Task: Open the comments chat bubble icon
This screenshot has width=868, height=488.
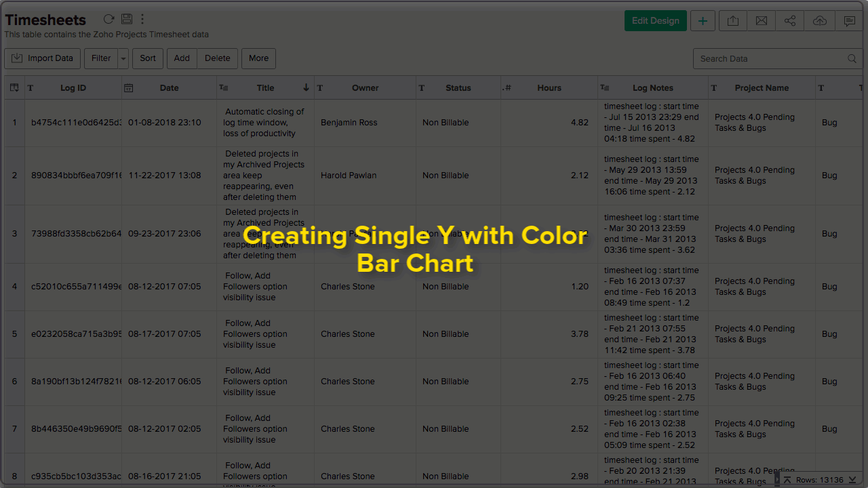Action: pyautogui.click(x=849, y=21)
